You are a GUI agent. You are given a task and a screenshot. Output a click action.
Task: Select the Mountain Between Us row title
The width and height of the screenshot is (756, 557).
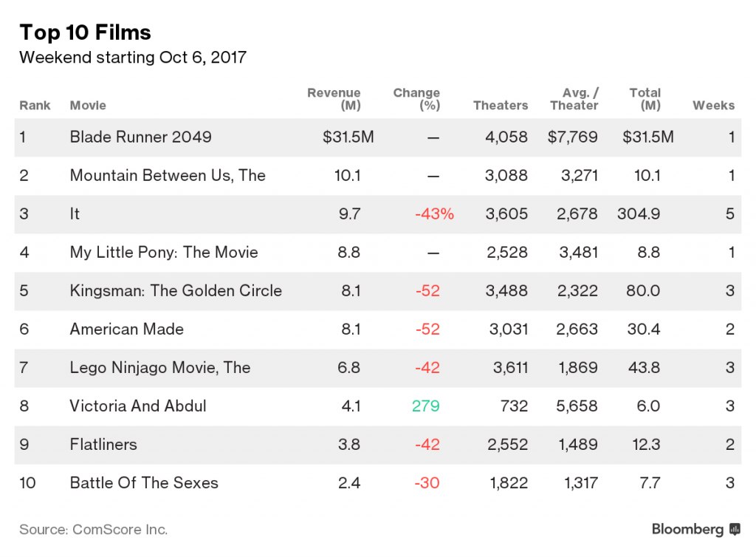coord(168,175)
